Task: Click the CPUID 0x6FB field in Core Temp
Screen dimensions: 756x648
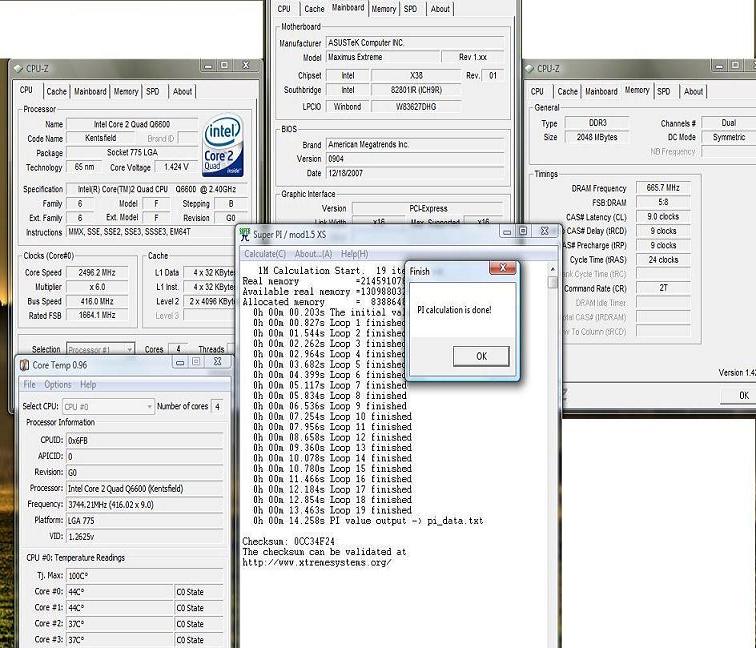Action: (144, 441)
